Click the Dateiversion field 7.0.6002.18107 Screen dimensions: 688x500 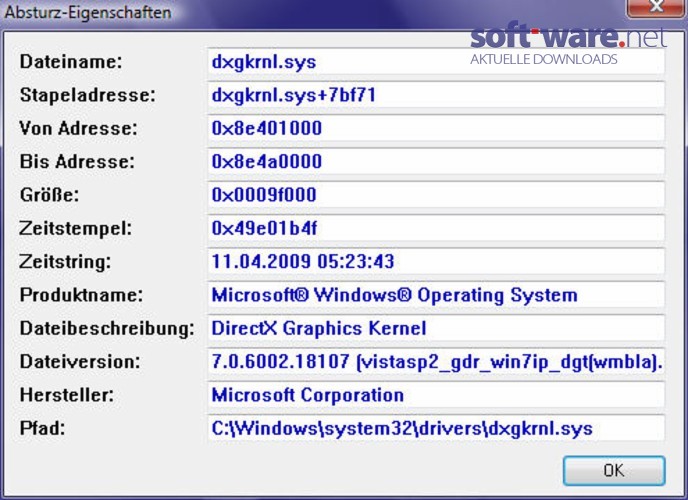click(x=436, y=361)
